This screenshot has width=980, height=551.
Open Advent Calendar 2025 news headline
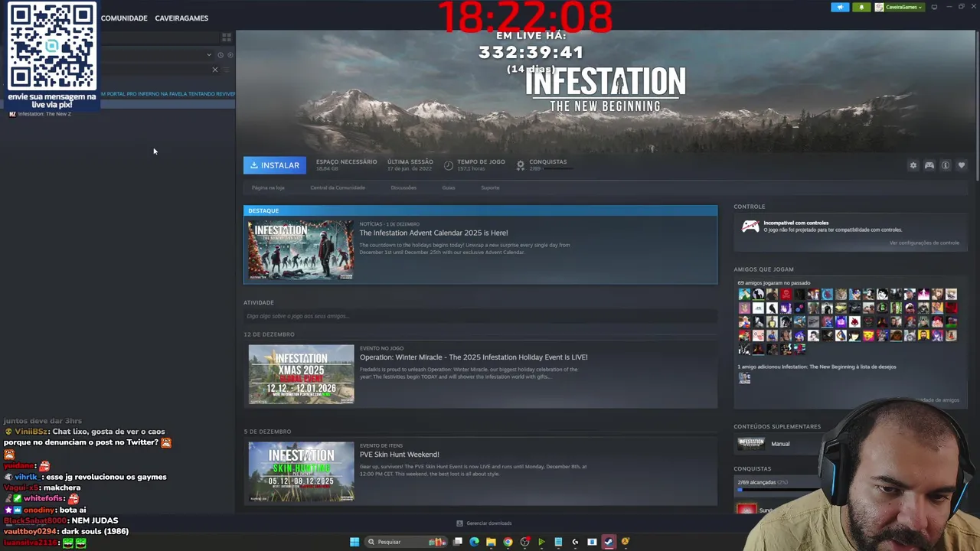point(433,233)
